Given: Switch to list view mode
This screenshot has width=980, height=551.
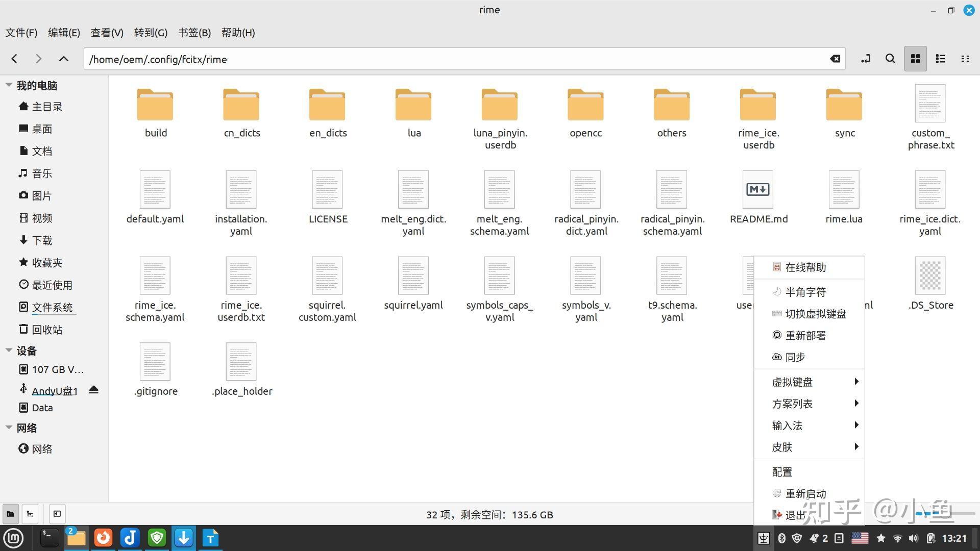Looking at the screenshot, I should pos(940,59).
